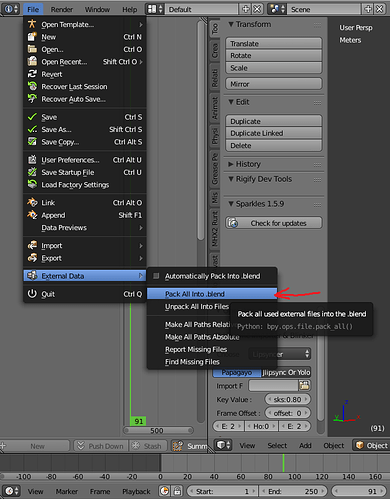This screenshot has height=499, width=390.
Task: Open the scene browse icon
Action: [277, 9]
